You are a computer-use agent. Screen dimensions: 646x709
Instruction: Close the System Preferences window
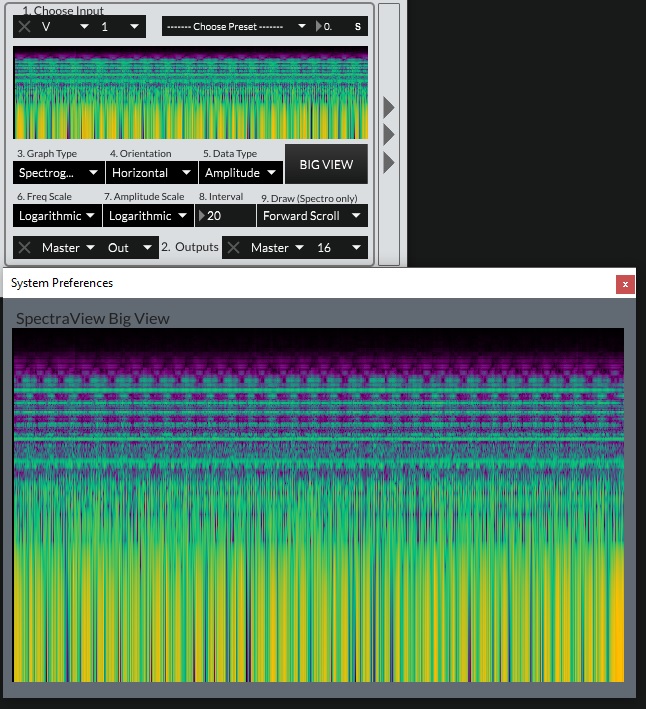tap(625, 284)
